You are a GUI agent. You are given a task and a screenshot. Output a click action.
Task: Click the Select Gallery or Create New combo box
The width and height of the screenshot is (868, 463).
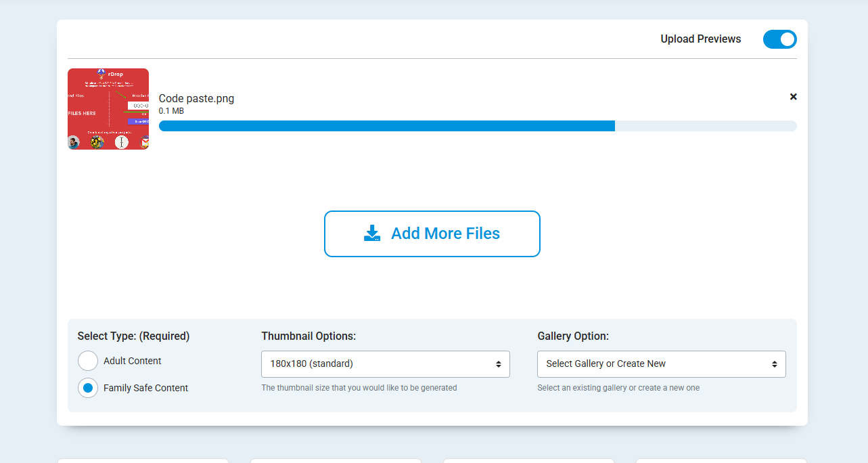661,363
